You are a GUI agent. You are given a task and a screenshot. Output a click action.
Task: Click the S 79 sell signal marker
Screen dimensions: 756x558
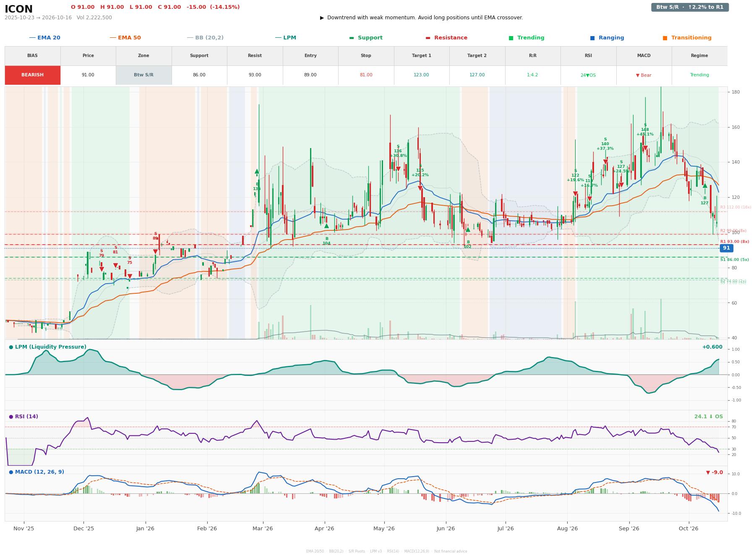coord(102,269)
